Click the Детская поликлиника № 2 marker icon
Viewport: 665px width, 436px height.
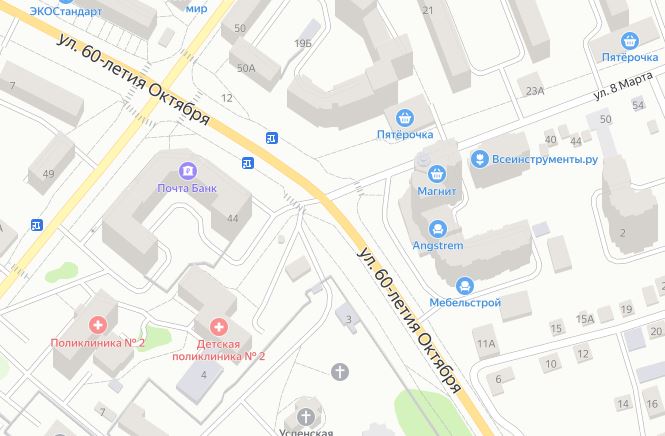[x=219, y=327]
